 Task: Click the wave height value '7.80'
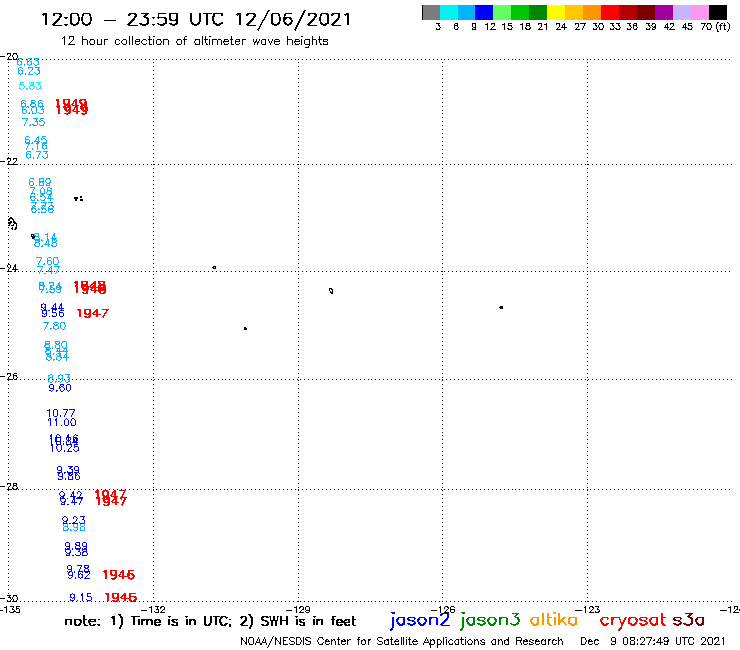[x=54, y=326]
